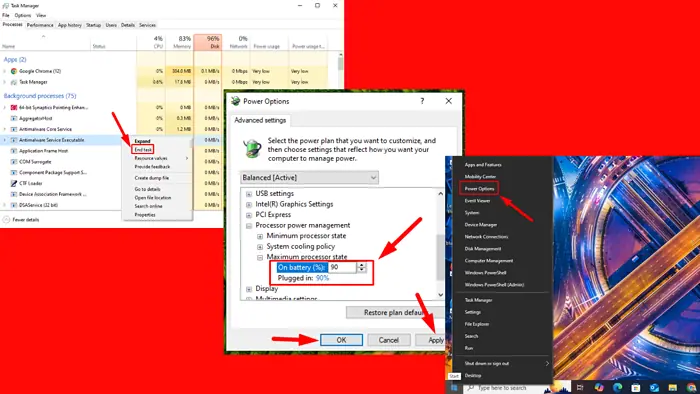The image size is (700, 394).
Task: Open the File menu in Task Manager
Action: coord(6,15)
